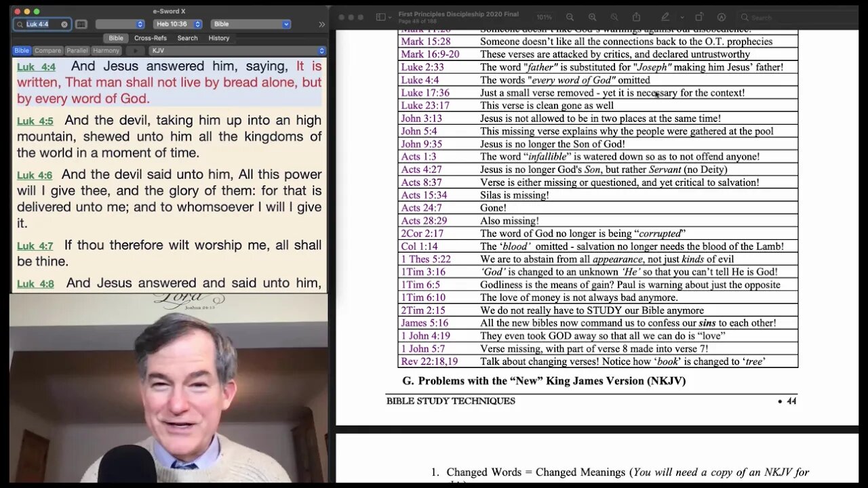Click the e-Sword search magnifier icon
Viewport: 868px width, 488px height.
tap(20, 24)
